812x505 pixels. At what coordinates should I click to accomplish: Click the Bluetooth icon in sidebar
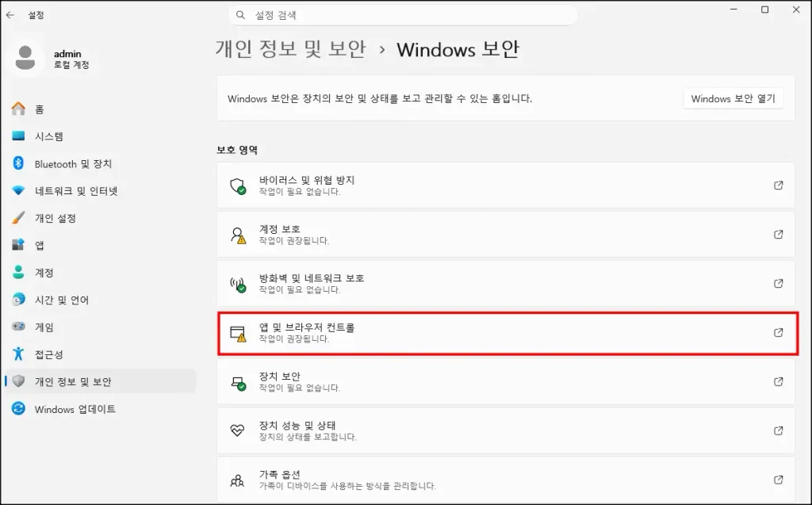pos(19,163)
